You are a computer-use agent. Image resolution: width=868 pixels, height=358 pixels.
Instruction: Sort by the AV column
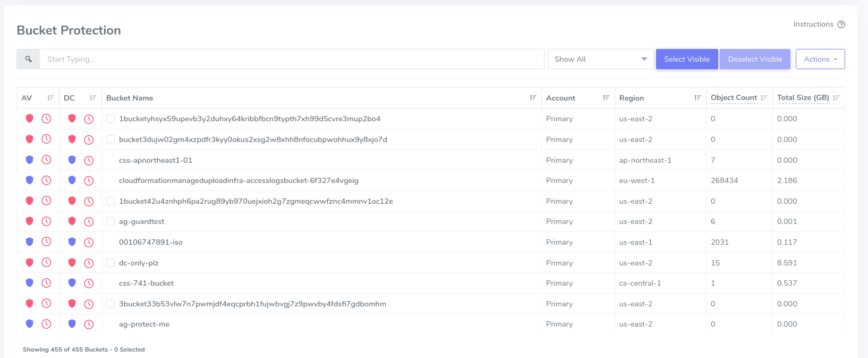[x=50, y=98]
